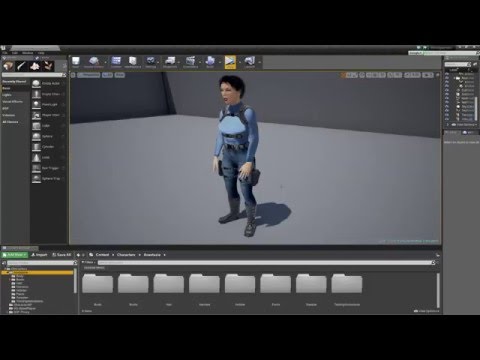Click the Search Classes field in Modes

click(34, 75)
